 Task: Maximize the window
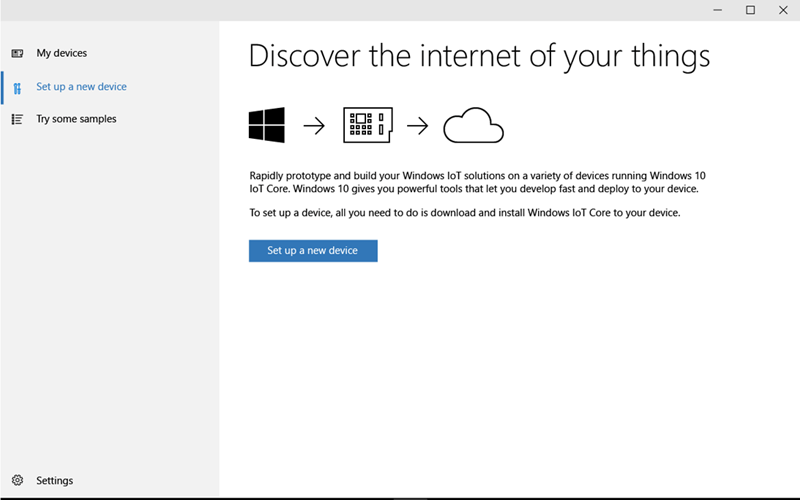751,10
